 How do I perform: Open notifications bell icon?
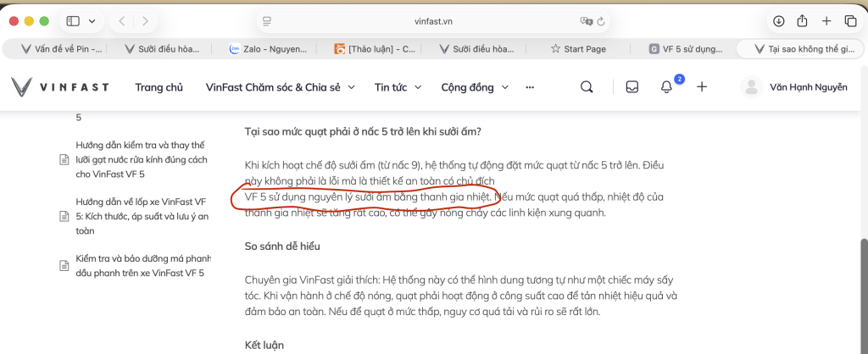tap(666, 87)
